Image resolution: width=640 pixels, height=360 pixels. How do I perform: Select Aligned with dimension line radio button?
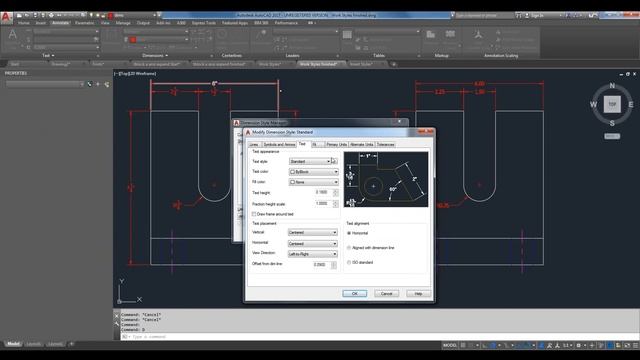tap(349, 248)
